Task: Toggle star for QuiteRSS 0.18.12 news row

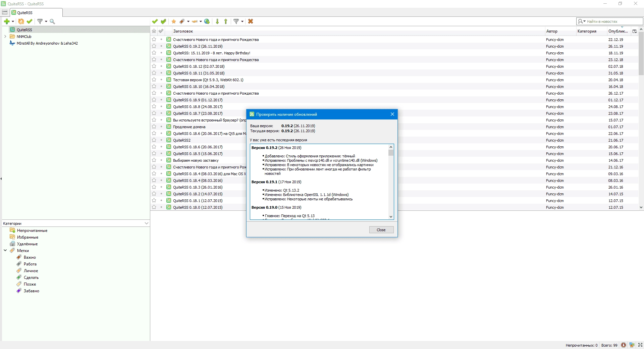Action: point(154,66)
